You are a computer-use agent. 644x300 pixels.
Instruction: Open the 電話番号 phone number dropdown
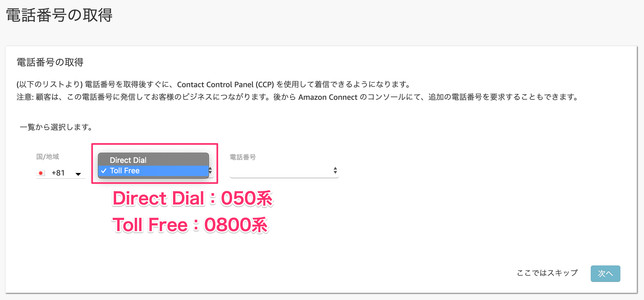pos(284,171)
